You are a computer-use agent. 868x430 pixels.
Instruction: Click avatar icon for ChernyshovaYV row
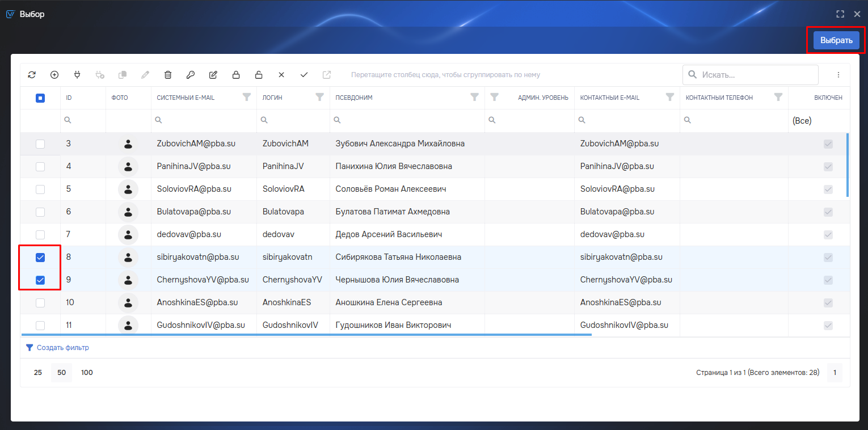pos(128,280)
